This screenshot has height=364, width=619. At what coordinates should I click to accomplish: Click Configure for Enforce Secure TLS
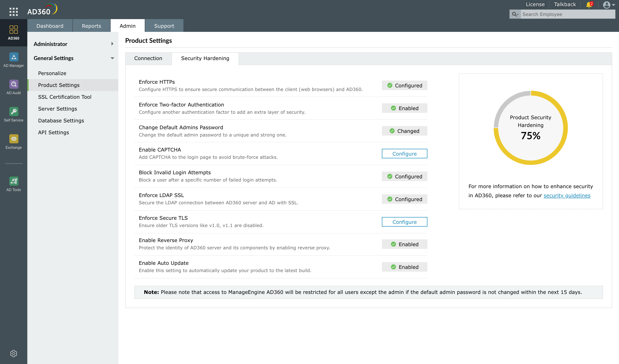pos(404,222)
